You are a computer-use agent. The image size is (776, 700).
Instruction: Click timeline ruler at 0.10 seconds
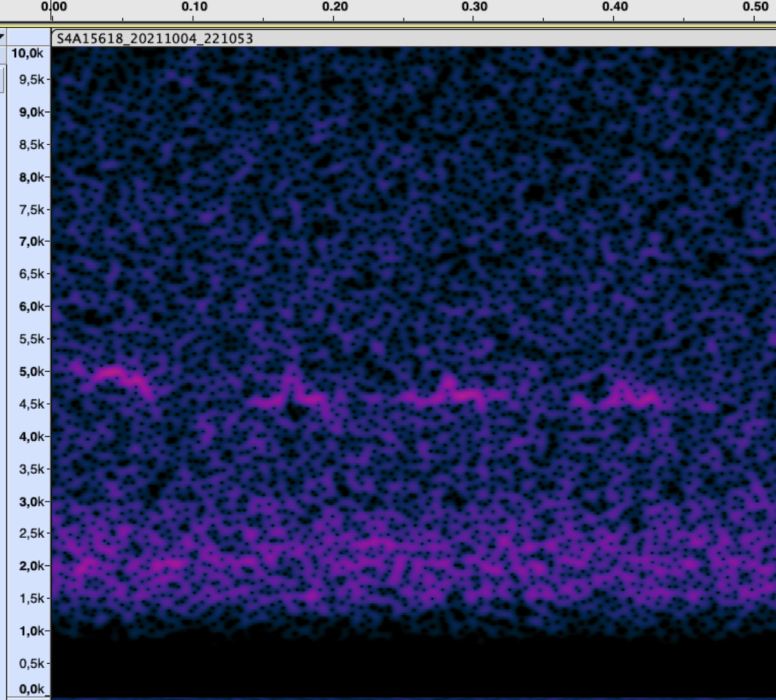tap(194, 7)
